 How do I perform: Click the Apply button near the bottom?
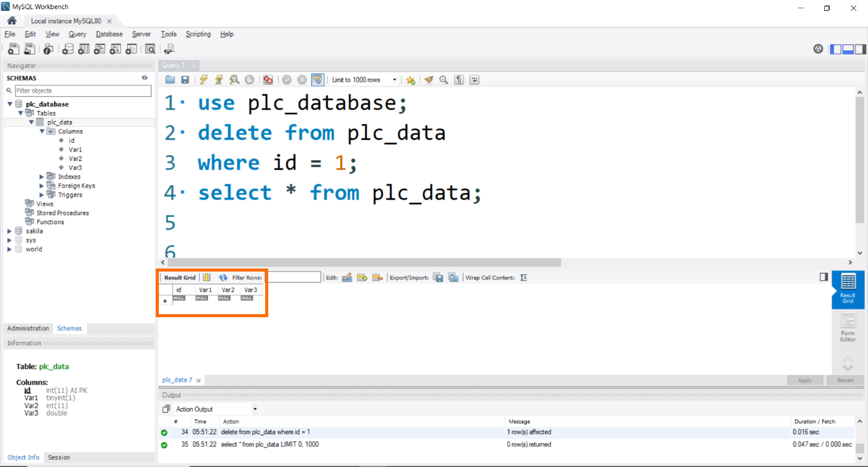(804, 379)
